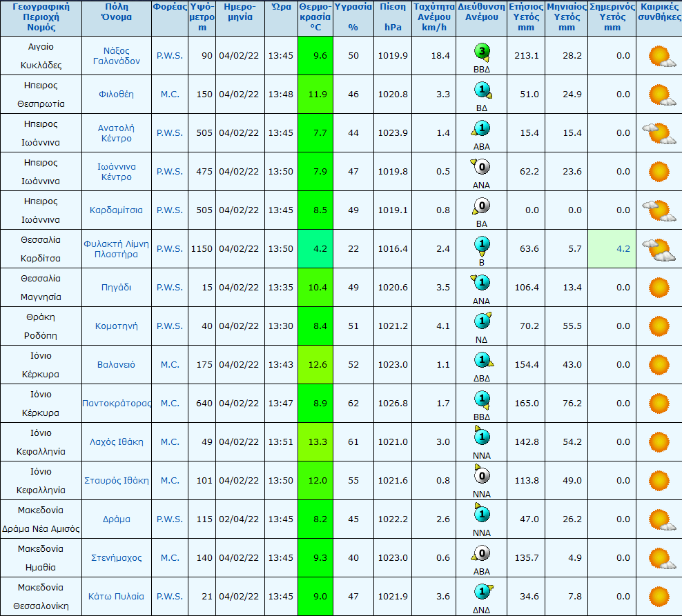
Task: Click the Υγρασία % column header
Action: (x=353, y=17)
